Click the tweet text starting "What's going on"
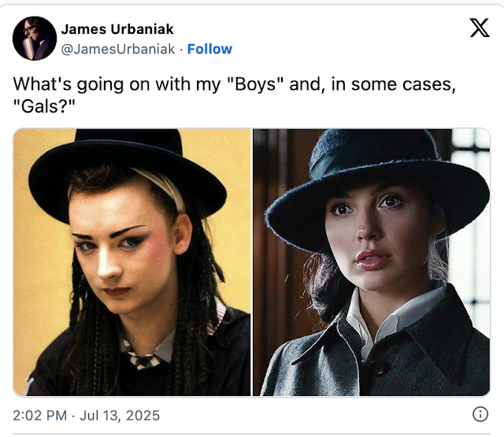 tap(235, 95)
